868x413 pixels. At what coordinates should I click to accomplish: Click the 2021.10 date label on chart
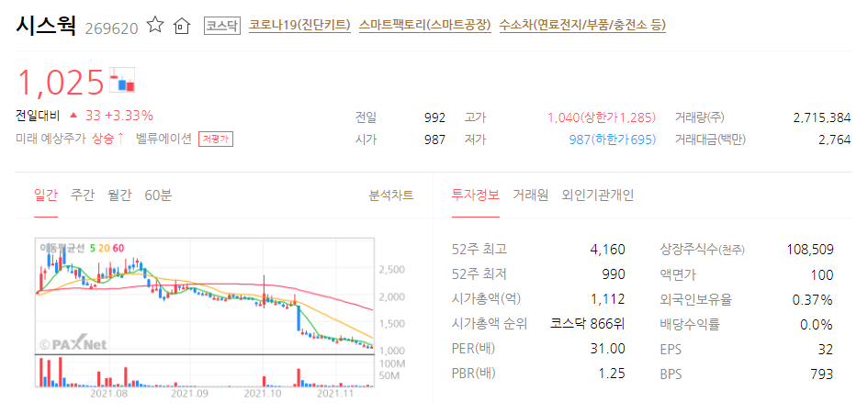pyautogui.click(x=264, y=394)
